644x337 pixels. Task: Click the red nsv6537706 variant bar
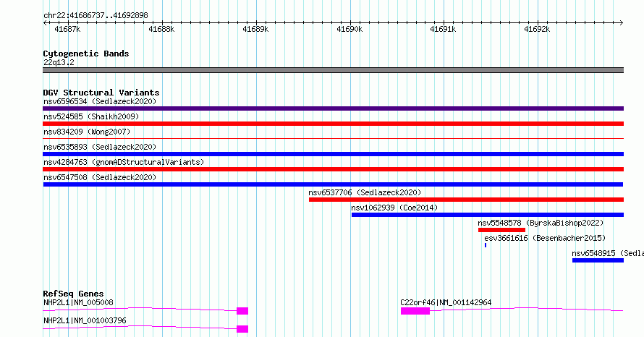[x=466, y=200]
